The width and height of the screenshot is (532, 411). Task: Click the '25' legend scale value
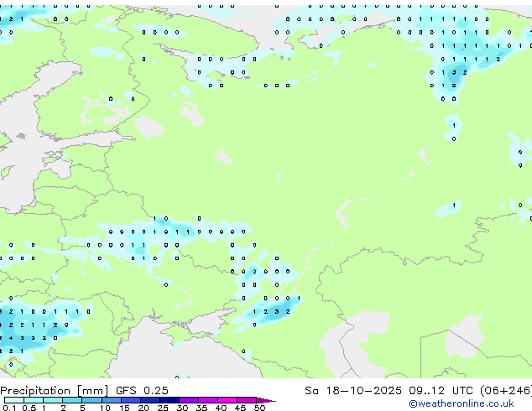[163, 408]
